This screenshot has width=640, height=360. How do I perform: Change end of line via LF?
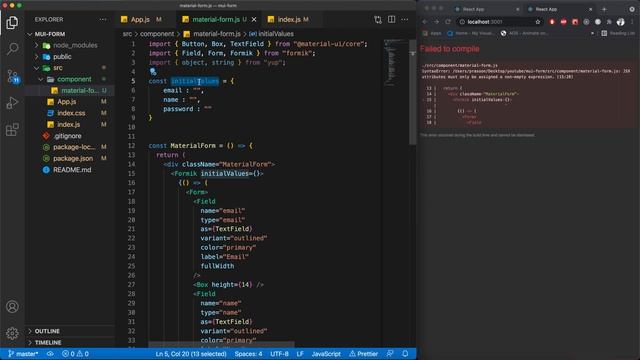coord(300,354)
